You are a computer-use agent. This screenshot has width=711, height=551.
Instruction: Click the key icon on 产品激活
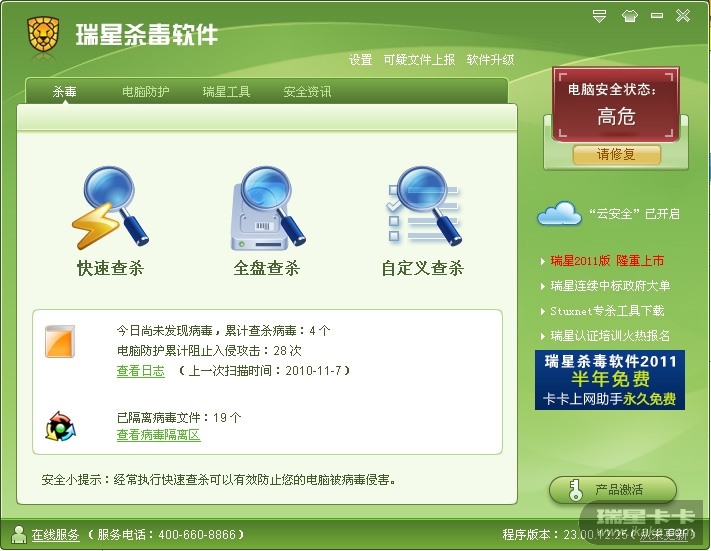(575, 490)
